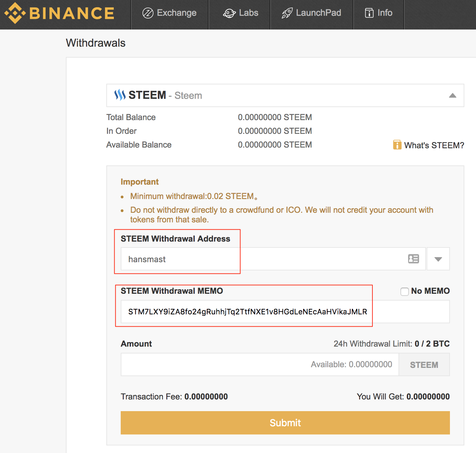
Task: Open the Info menu
Action: click(379, 13)
